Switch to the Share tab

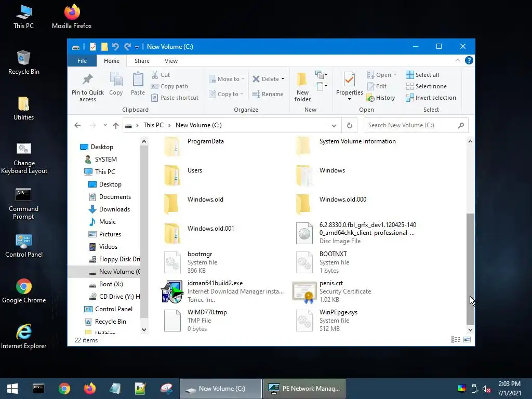pyautogui.click(x=142, y=61)
